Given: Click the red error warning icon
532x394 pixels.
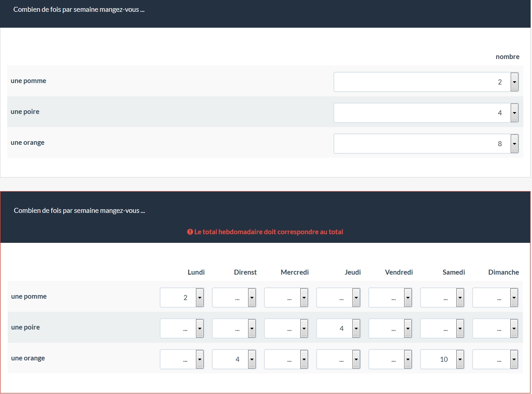Looking at the screenshot, I should tap(190, 232).
